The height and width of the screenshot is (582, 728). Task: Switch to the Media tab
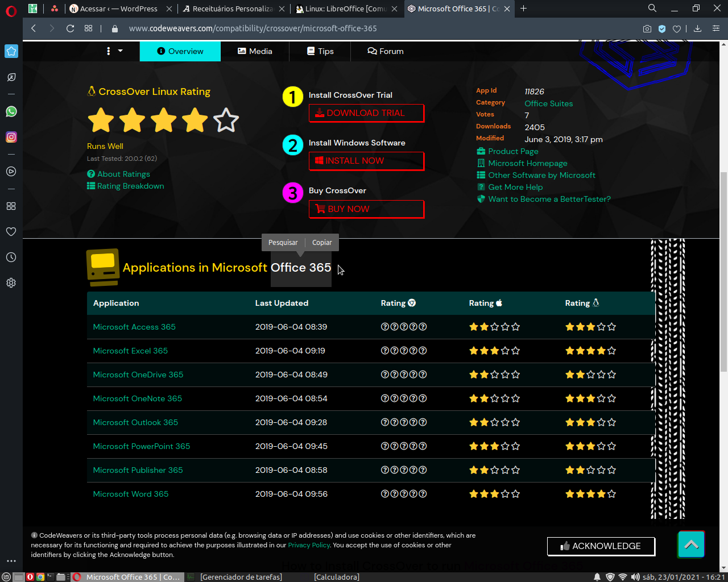pyautogui.click(x=255, y=51)
